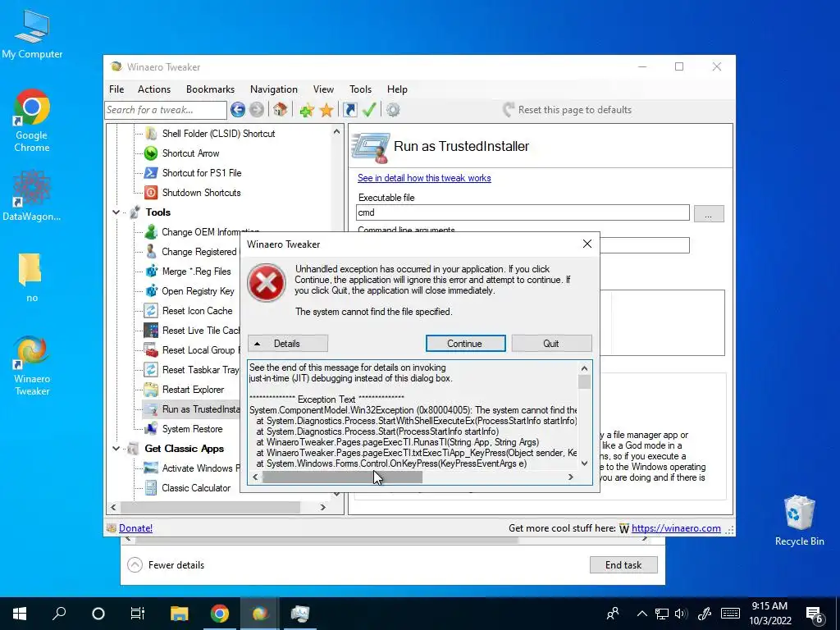Open File Explorer from the taskbar
840x630 pixels.
tap(180, 613)
